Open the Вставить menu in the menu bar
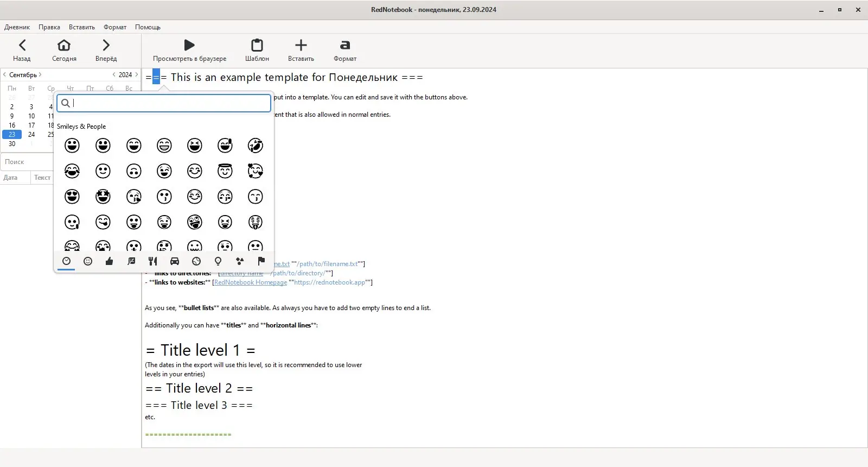 point(82,27)
